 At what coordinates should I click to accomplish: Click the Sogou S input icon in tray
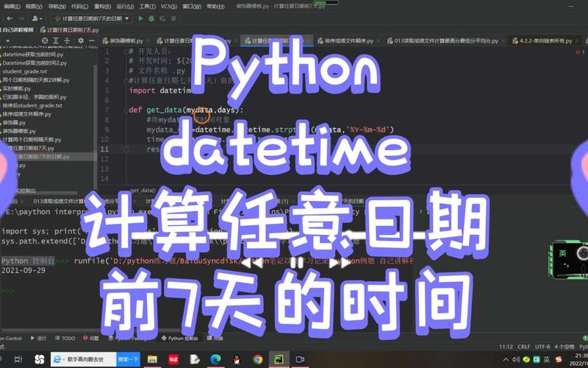point(559,359)
